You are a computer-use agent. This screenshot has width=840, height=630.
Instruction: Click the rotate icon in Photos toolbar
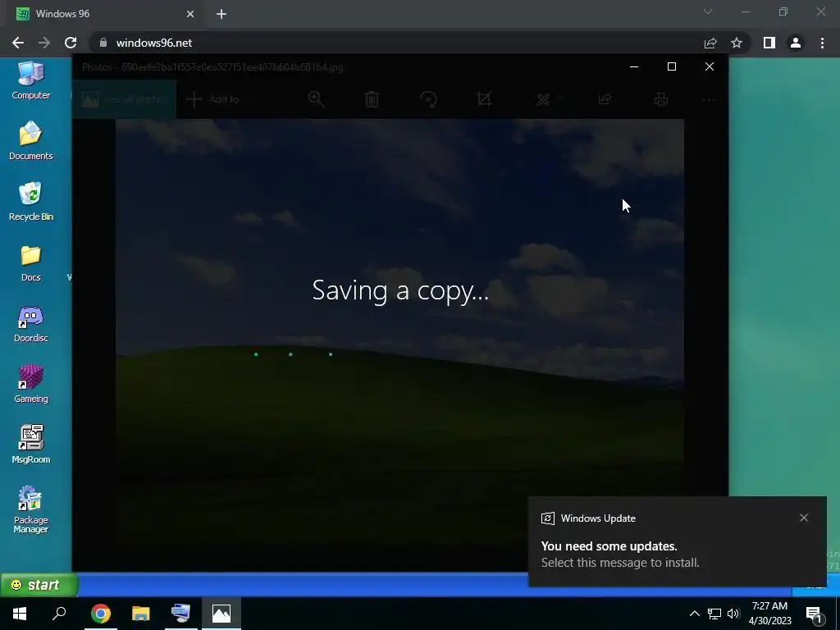click(x=428, y=99)
